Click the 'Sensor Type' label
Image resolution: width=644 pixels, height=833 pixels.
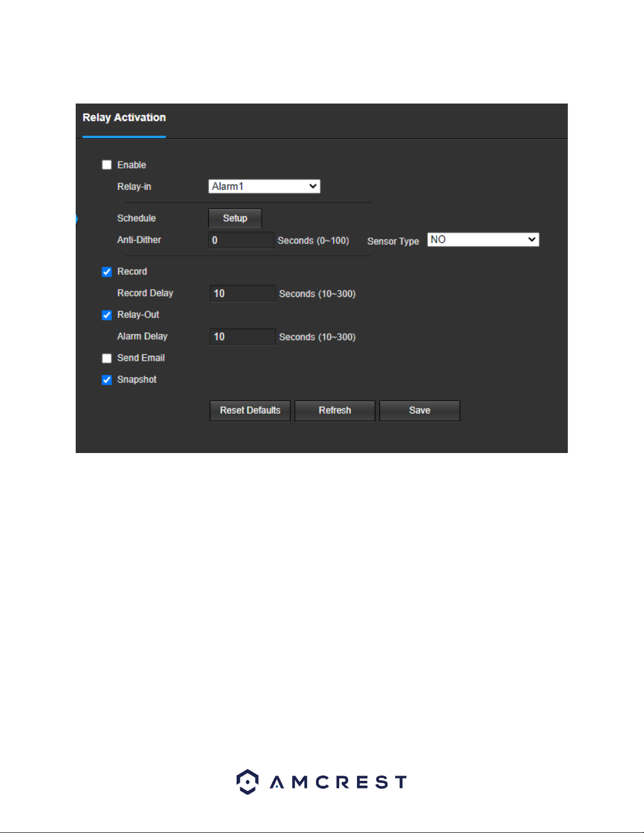[393, 241]
